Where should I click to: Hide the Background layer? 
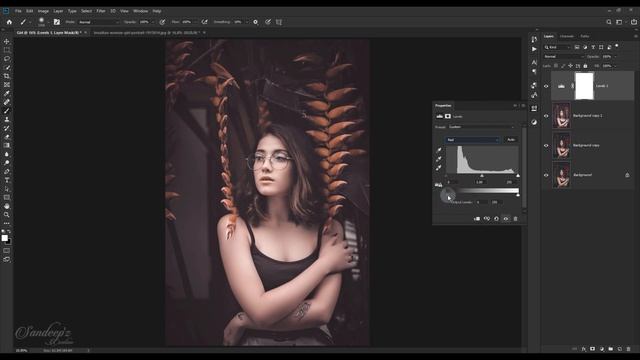(546, 175)
